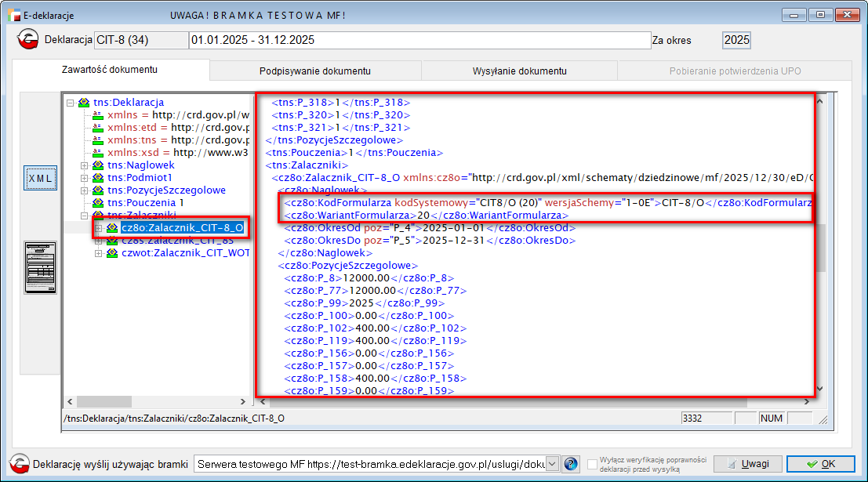Switch to Podpisywanie dokumentu tab
868x482 pixels.
[x=314, y=71]
